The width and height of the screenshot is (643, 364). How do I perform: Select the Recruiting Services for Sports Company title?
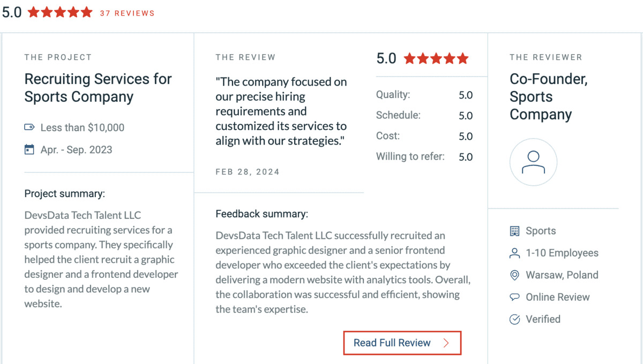tap(98, 88)
